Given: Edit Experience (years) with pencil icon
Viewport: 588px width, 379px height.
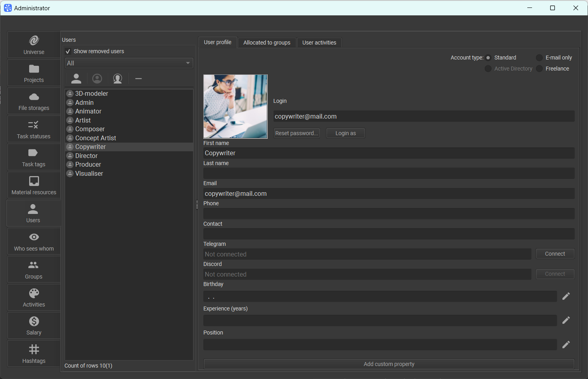Looking at the screenshot, I should 566,320.
